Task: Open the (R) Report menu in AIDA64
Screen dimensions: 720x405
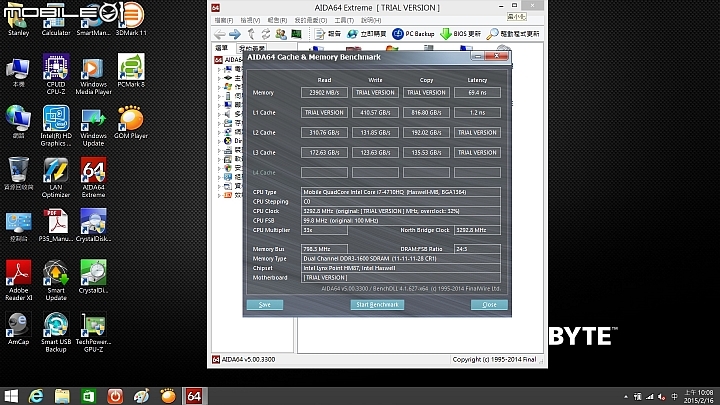Action: click(277, 20)
